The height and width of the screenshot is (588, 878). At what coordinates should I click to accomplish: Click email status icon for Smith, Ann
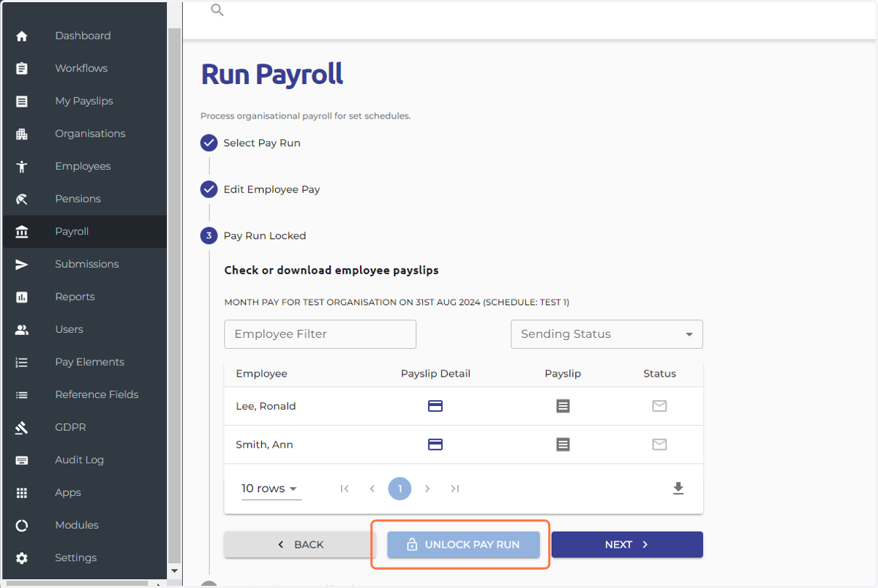(659, 444)
